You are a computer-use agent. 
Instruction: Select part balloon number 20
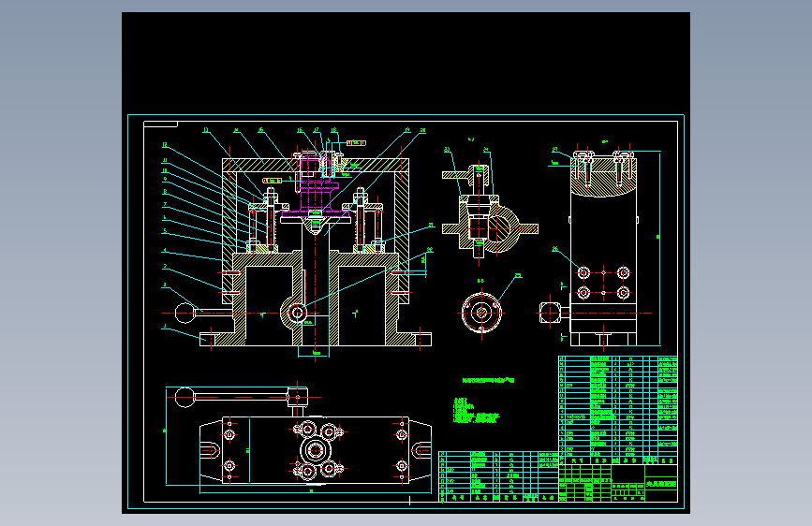[423, 130]
